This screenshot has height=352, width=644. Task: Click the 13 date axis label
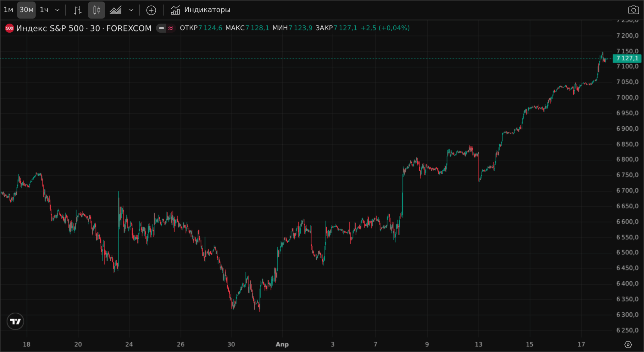click(x=478, y=344)
